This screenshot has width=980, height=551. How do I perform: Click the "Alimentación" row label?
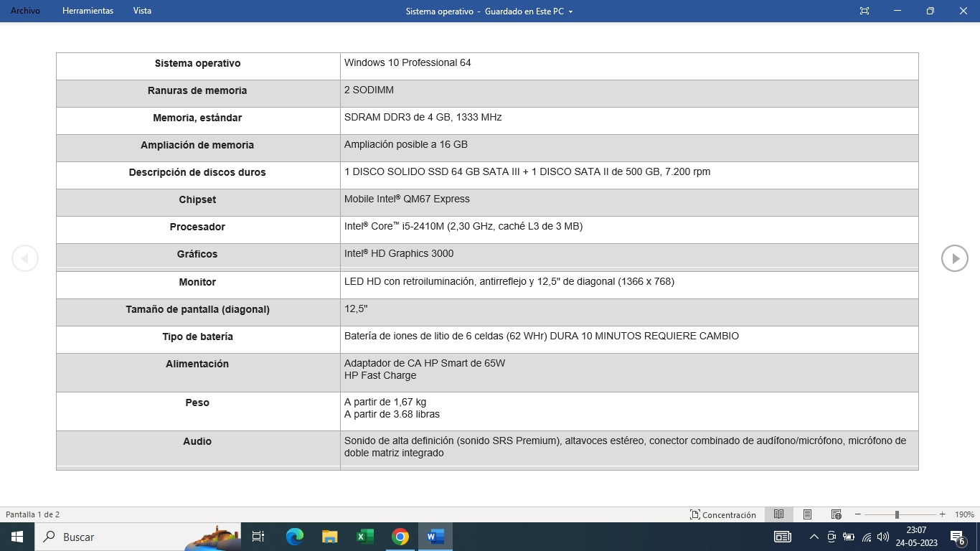[197, 364]
